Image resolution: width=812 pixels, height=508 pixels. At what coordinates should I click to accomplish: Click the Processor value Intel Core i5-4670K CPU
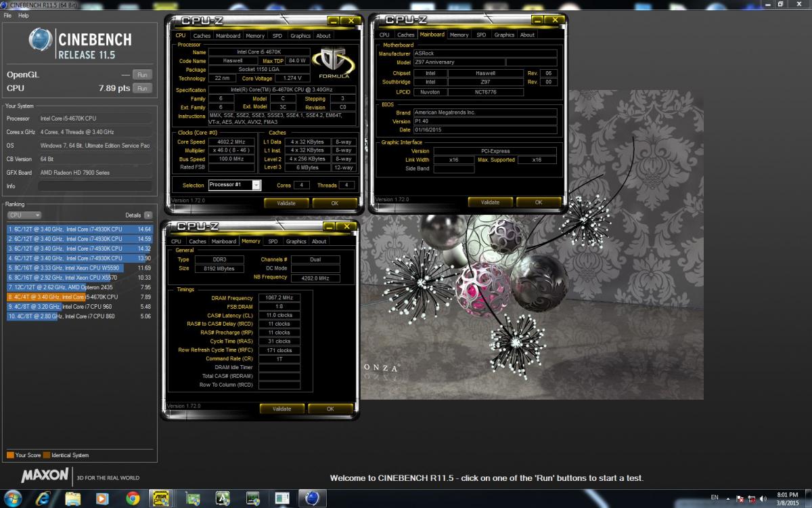pos(94,118)
